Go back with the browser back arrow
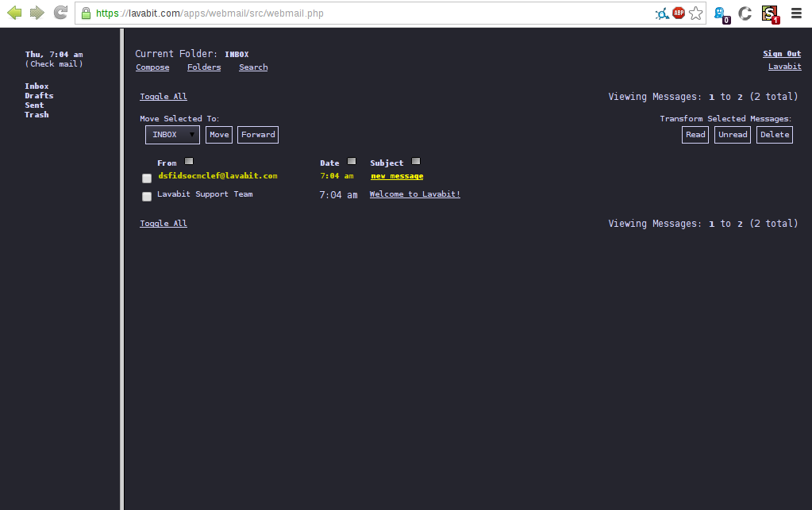812x510 pixels. [x=14, y=13]
